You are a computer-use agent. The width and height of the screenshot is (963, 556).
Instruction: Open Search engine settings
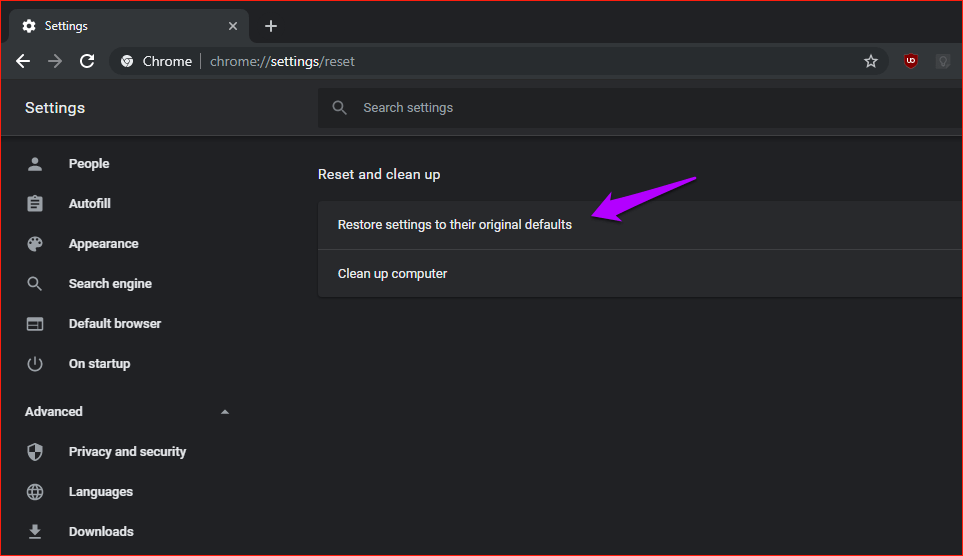click(110, 284)
